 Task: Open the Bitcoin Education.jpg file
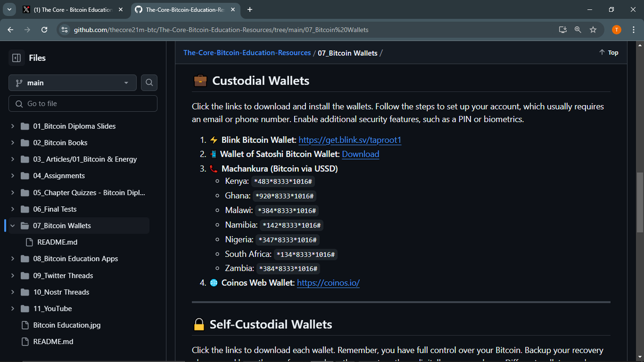coord(67,325)
